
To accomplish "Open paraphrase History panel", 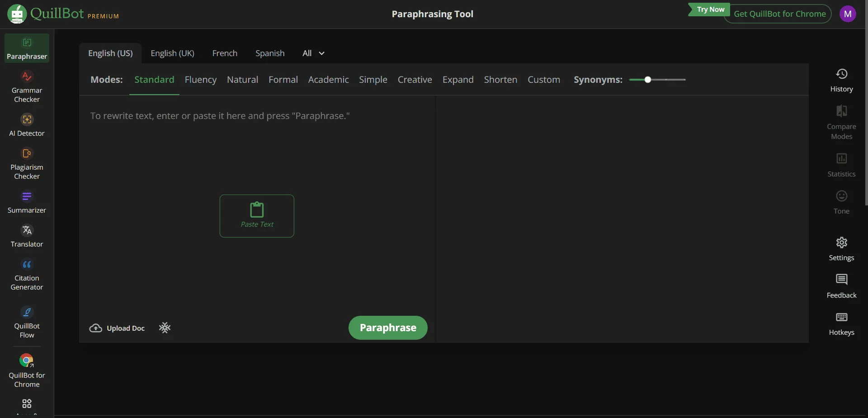I will (x=841, y=81).
